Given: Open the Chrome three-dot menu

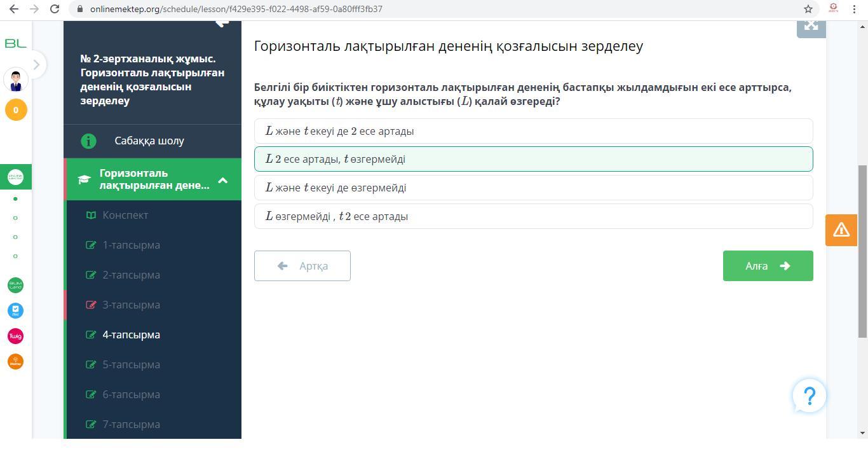Looking at the screenshot, I should (854, 9).
